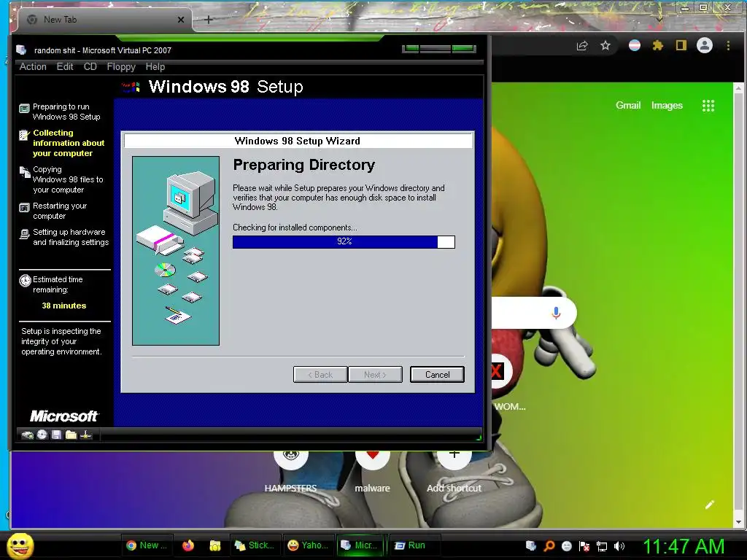Click the hard disk activity icon in Virtual PC status bar
This screenshot has width=747, height=560.
coord(27,435)
